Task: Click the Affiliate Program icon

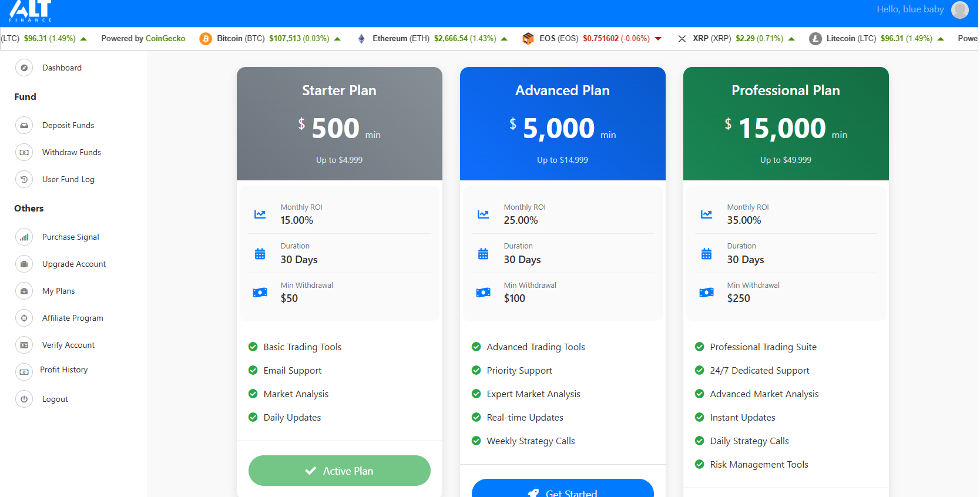Action: 24,318
